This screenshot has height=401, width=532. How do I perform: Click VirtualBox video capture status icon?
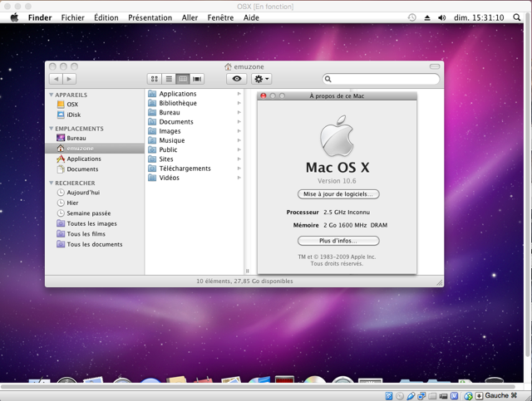(443, 396)
